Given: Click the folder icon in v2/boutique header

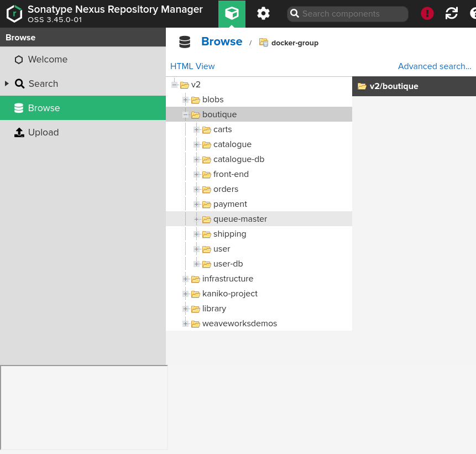Looking at the screenshot, I should (x=362, y=87).
